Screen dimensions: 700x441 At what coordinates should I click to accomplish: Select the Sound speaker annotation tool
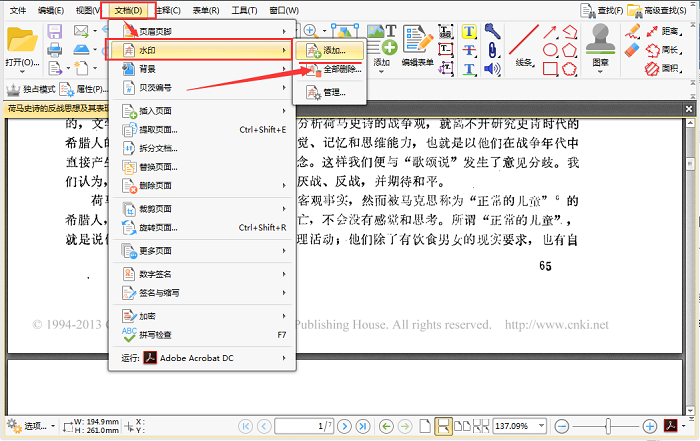tap(492, 69)
